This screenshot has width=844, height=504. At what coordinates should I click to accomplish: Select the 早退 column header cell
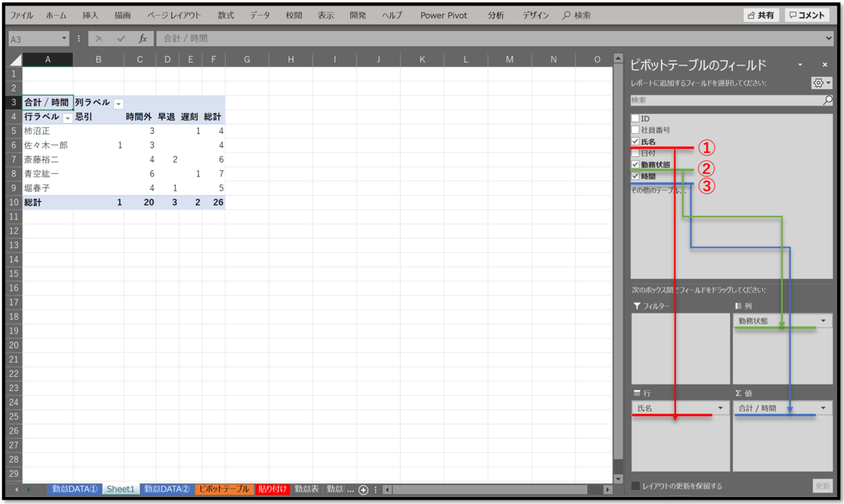point(167,117)
